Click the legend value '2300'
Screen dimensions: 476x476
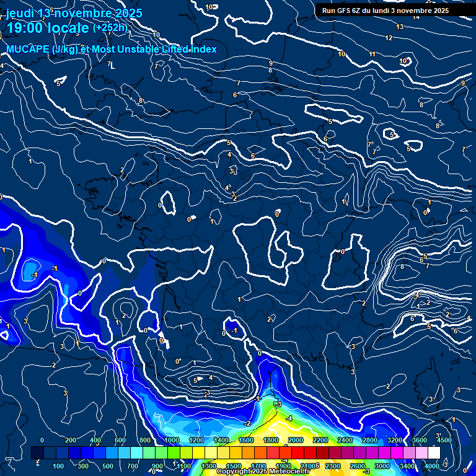(x=332, y=466)
